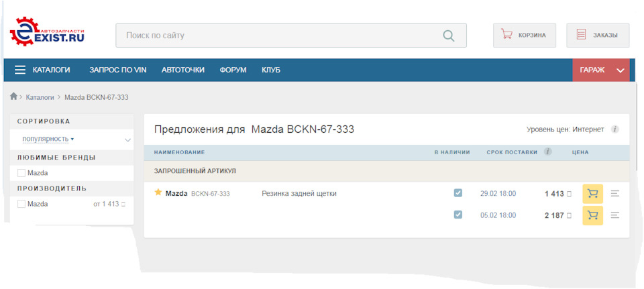The height and width of the screenshot is (289, 644).
Task: Click the BCKN-67-333 article number link
Action: (211, 194)
